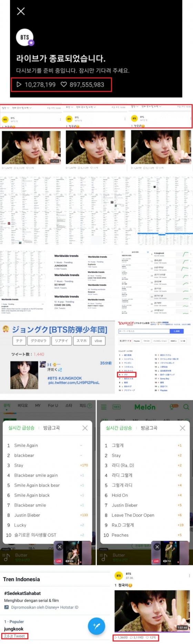Open the tweet photo thumbnail beside 汗だく
This screenshot has height=644, width=193.
(x=24, y=374)
